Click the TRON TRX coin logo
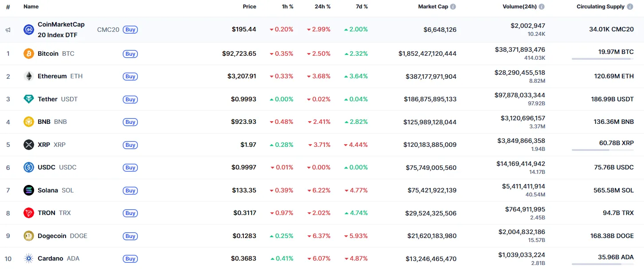Image resolution: width=644 pixels, height=269 pixels. (28, 213)
